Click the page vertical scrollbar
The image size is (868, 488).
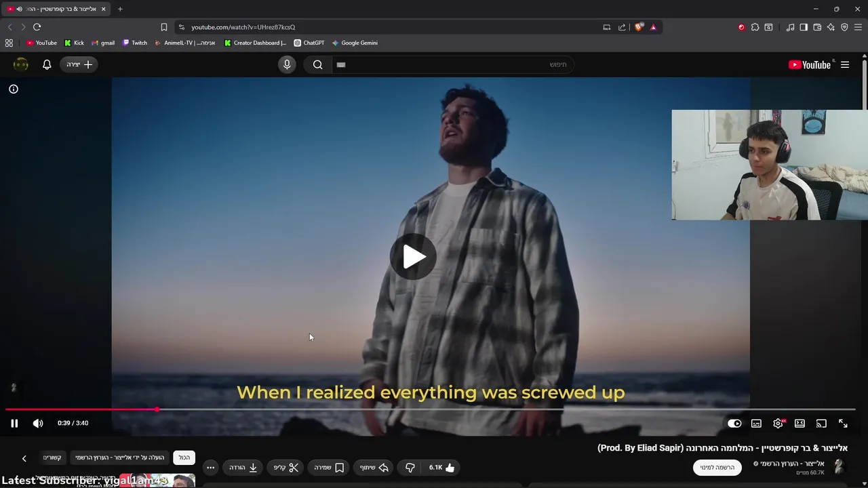pos(865,85)
